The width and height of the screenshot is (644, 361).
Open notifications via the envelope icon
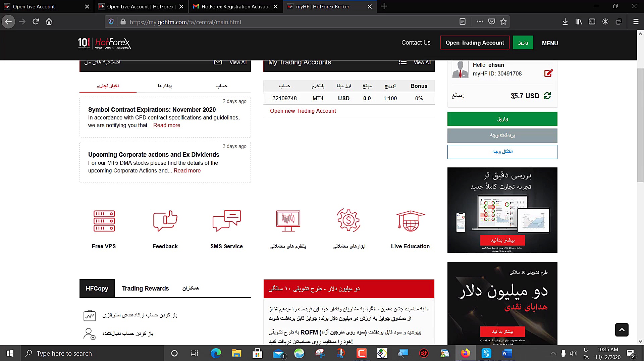tap(218, 62)
